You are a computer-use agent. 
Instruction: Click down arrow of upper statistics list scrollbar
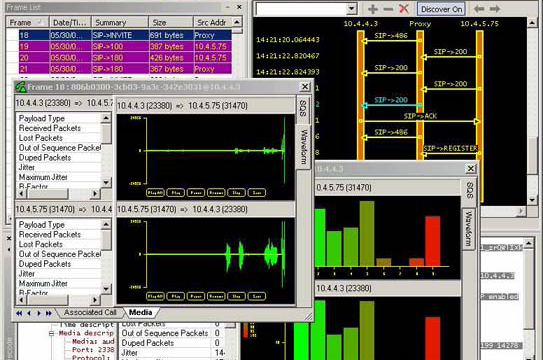(106, 182)
